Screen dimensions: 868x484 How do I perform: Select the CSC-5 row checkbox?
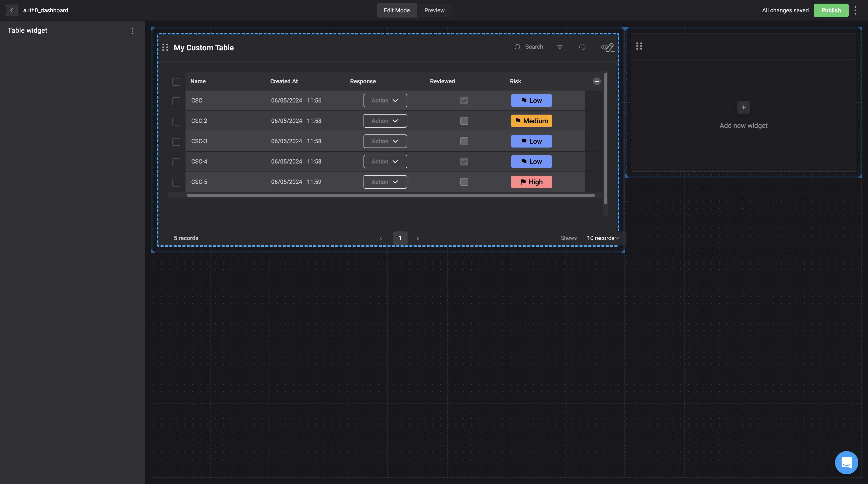tap(176, 182)
